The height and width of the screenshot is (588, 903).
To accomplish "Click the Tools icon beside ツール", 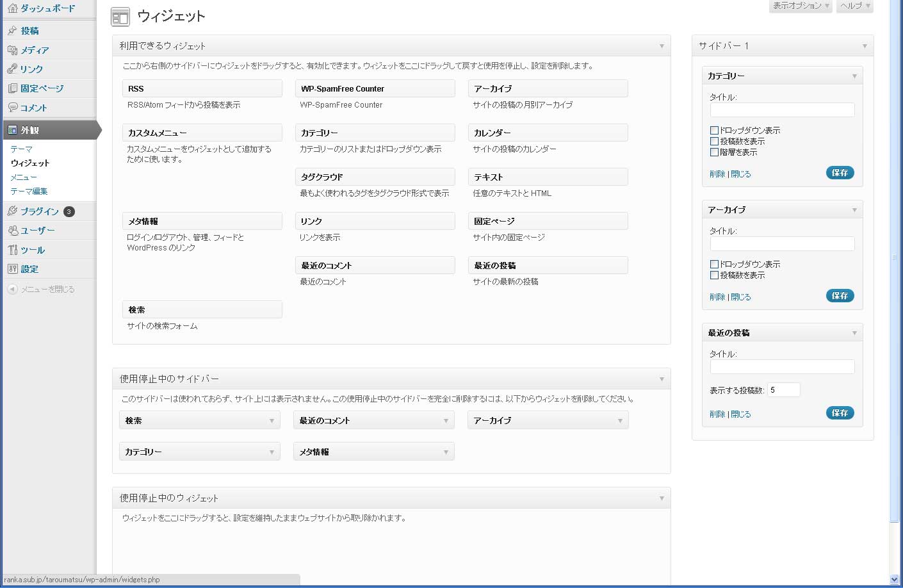I will pos(13,250).
